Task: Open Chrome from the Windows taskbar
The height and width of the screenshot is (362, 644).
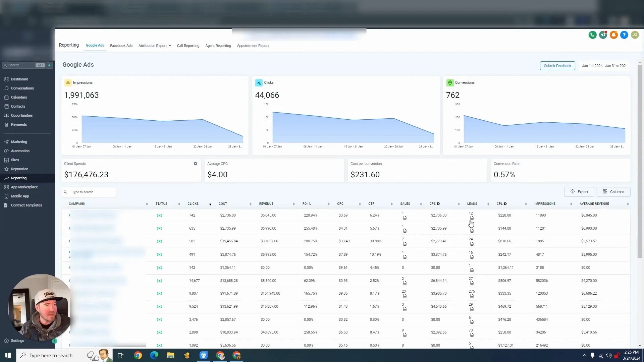Action: [x=138, y=355]
